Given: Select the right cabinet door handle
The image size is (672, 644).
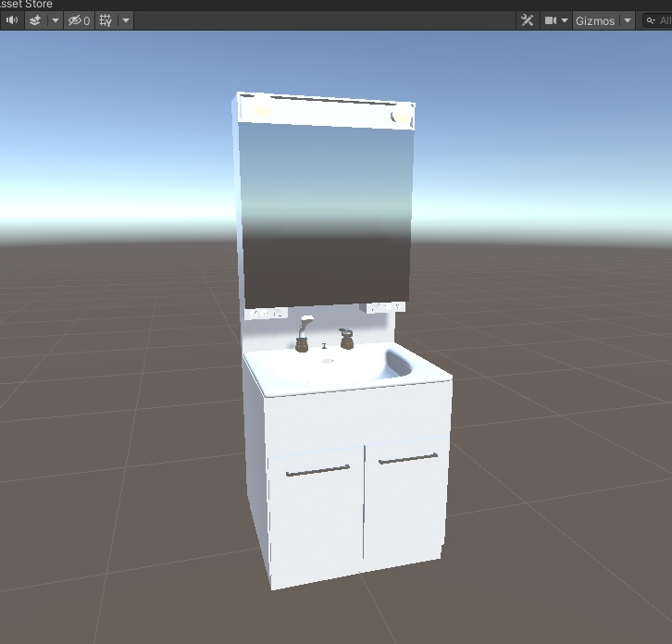Looking at the screenshot, I should pyautogui.click(x=408, y=458).
